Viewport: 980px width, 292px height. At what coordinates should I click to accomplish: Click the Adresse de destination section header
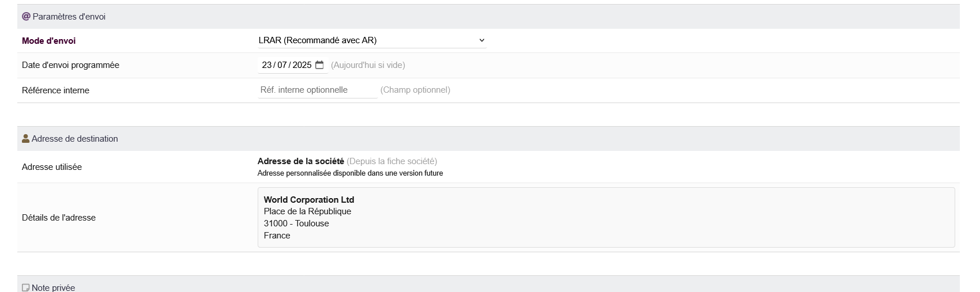point(75,139)
